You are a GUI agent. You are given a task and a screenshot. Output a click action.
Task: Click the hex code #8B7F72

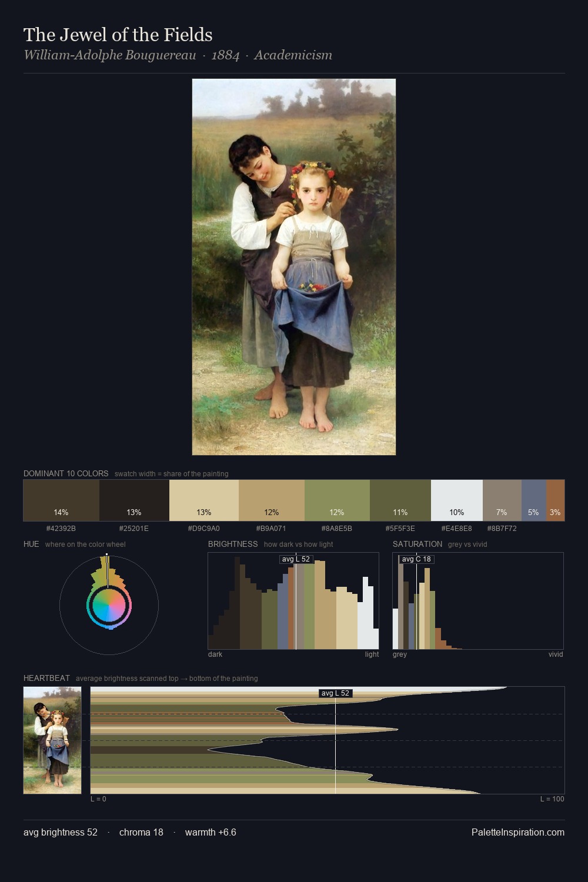pyautogui.click(x=502, y=529)
